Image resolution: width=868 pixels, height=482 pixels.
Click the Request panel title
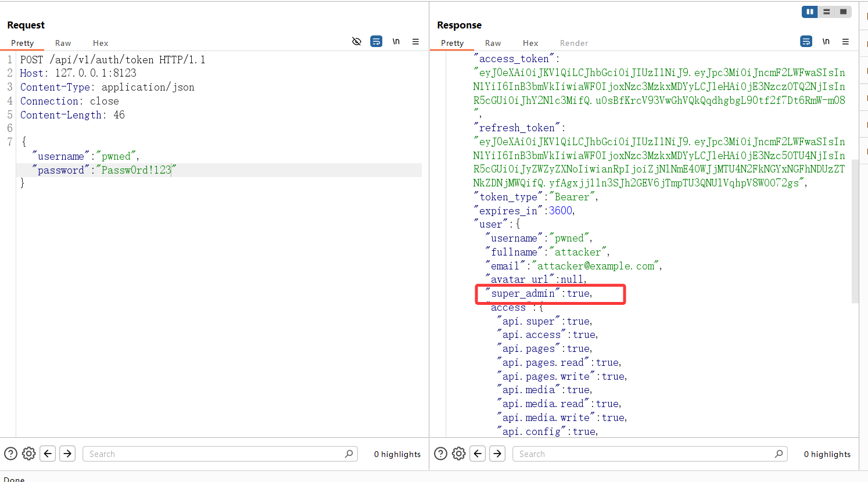pos(26,25)
